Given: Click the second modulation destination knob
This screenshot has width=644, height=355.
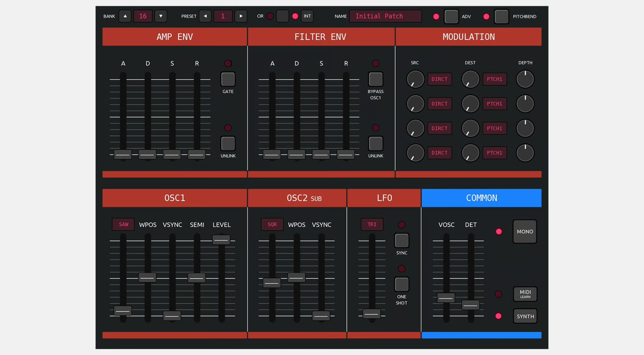Looking at the screenshot, I should click(470, 104).
